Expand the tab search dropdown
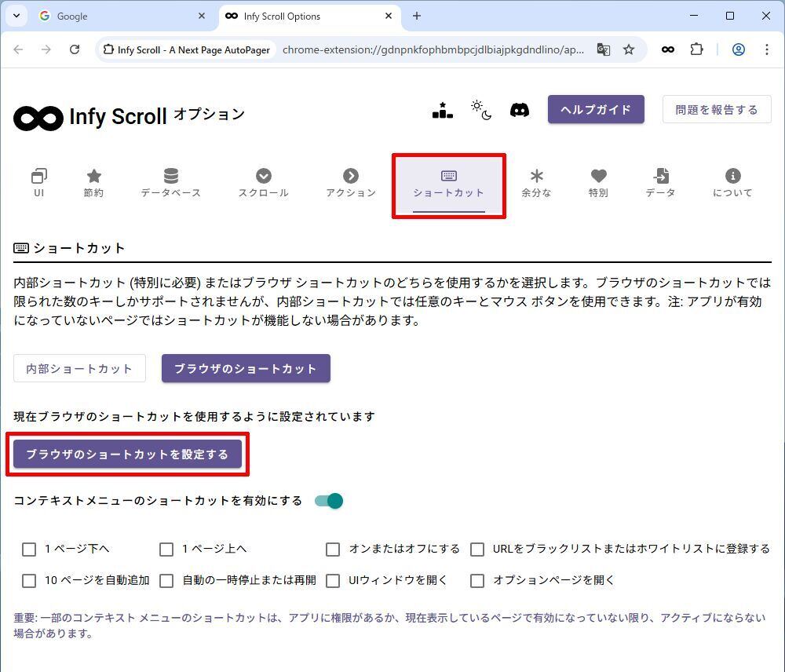785x672 pixels. click(16, 16)
